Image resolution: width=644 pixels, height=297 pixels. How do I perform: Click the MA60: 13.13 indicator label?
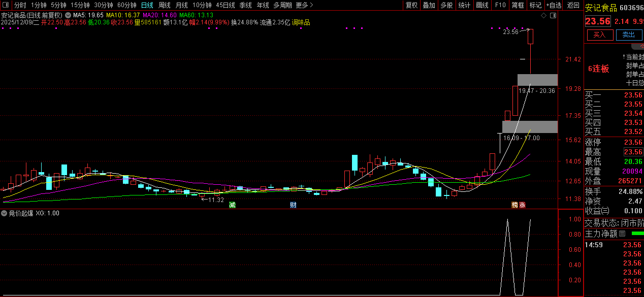[x=197, y=15]
